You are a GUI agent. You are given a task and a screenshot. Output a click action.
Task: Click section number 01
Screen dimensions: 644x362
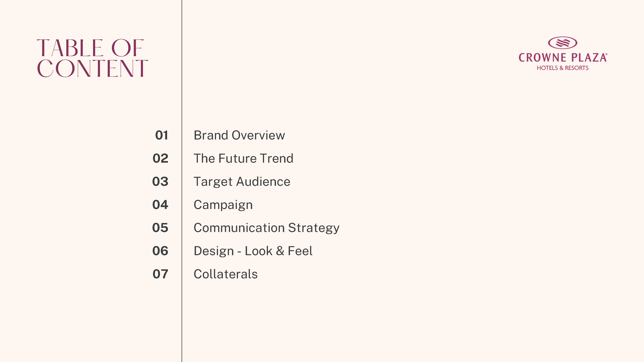161,135
